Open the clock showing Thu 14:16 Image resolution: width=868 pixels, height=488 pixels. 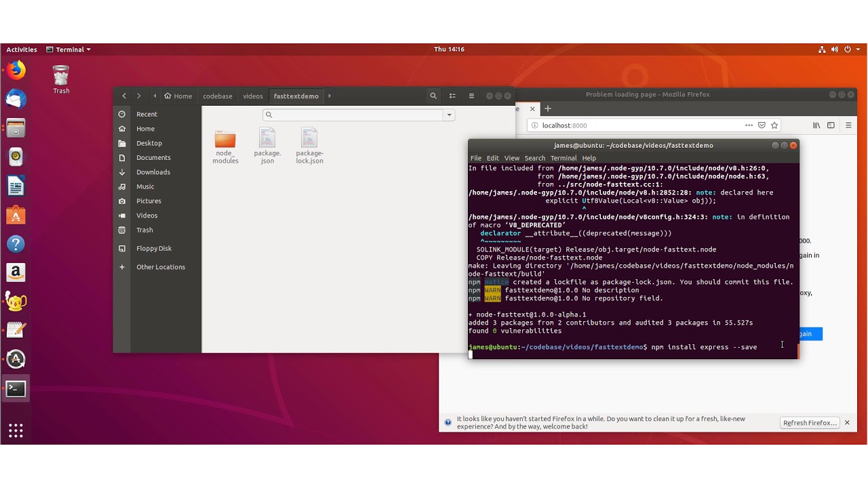449,49
